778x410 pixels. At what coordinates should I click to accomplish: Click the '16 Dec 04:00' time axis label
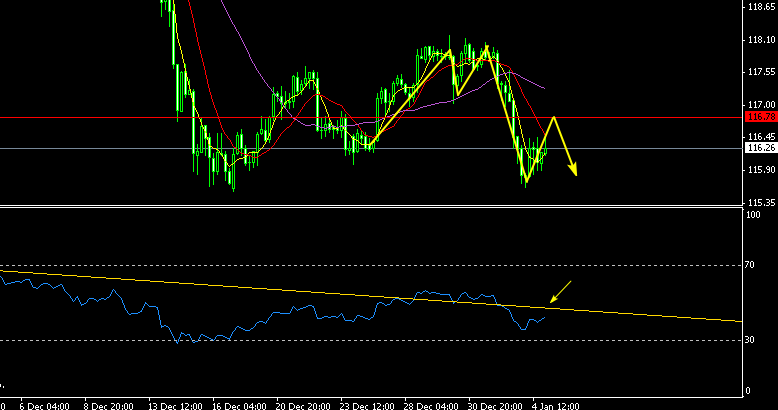[239, 406]
